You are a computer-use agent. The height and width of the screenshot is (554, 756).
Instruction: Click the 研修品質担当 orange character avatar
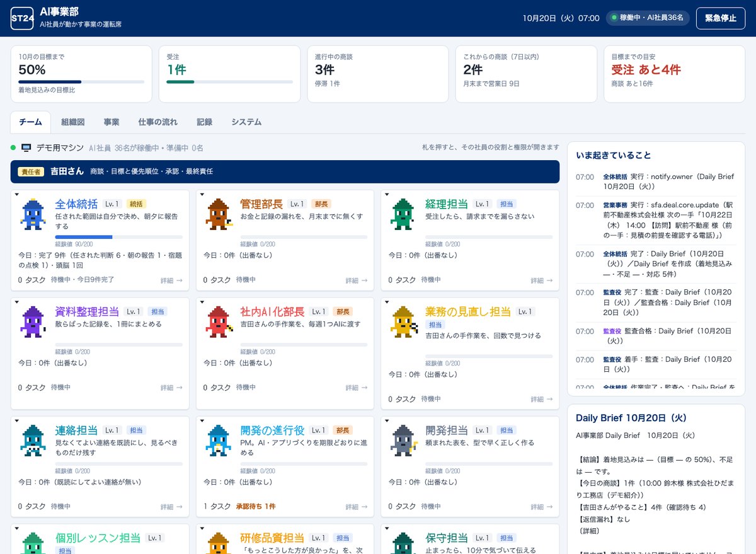point(217,543)
